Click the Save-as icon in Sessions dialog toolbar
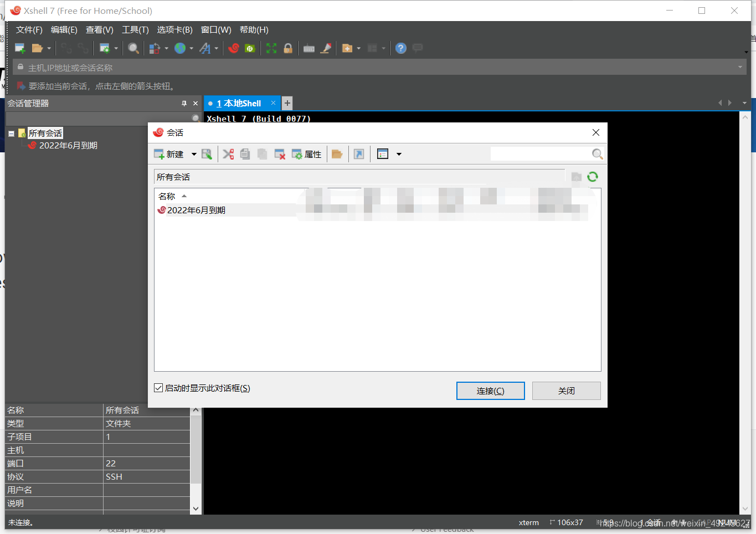Image resolution: width=756 pixels, height=534 pixels. coord(207,154)
